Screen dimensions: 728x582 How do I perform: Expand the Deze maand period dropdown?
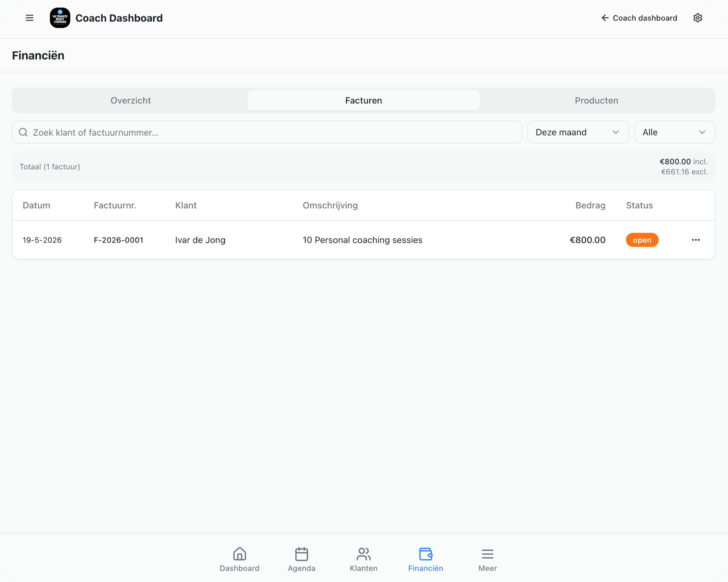[578, 132]
